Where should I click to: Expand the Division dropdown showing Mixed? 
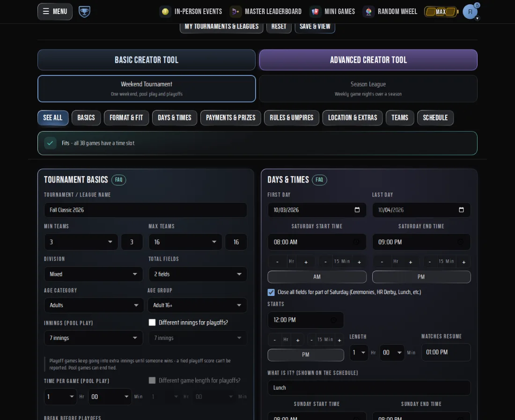pos(94,274)
